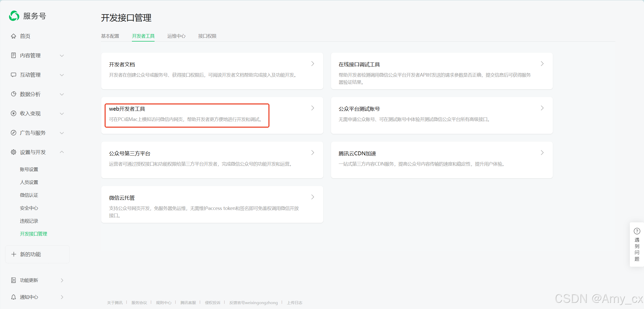The height and width of the screenshot is (309, 644).
Task: Click the pie chart icon for 数据分析
Action: 13,94
